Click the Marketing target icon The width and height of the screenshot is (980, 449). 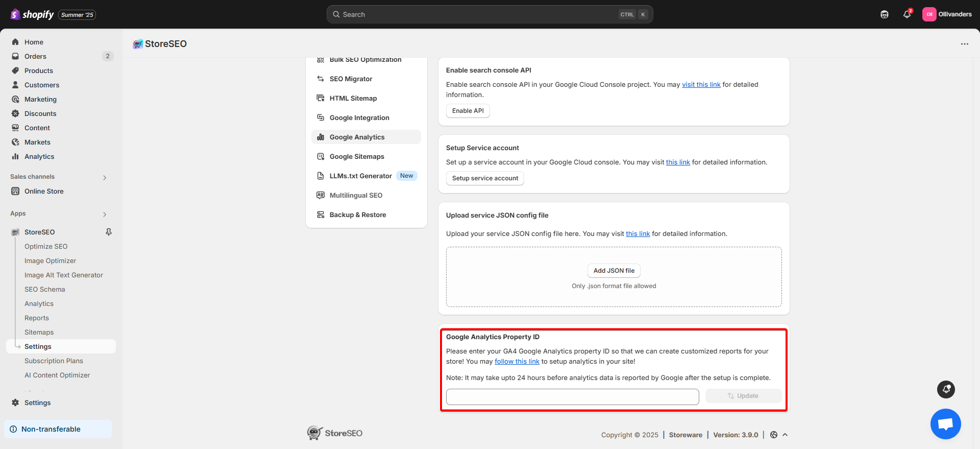(x=15, y=99)
